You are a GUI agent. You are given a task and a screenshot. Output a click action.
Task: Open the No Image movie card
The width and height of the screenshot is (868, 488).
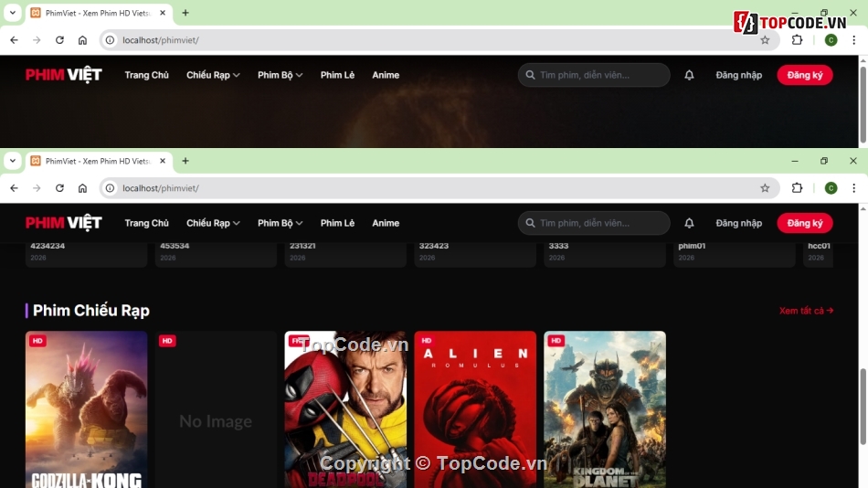pyautogui.click(x=216, y=410)
